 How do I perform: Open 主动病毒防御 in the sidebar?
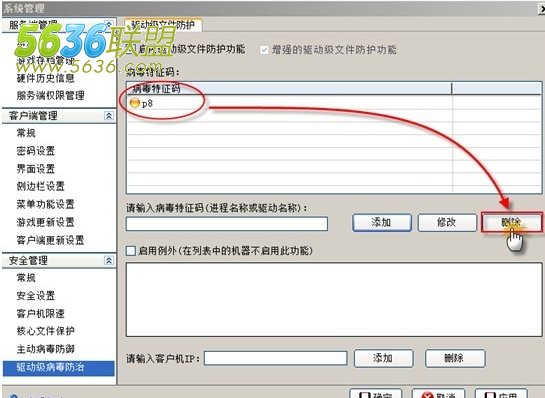pos(46,349)
